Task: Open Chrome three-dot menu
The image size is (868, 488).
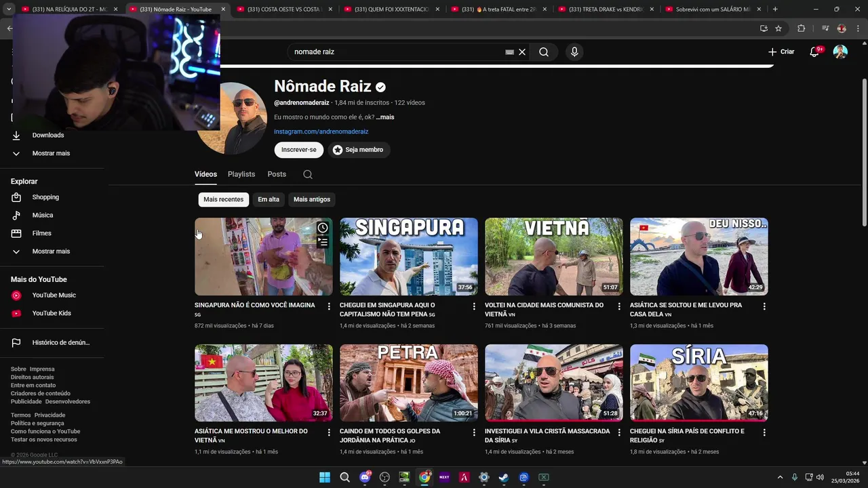Action: (x=857, y=28)
